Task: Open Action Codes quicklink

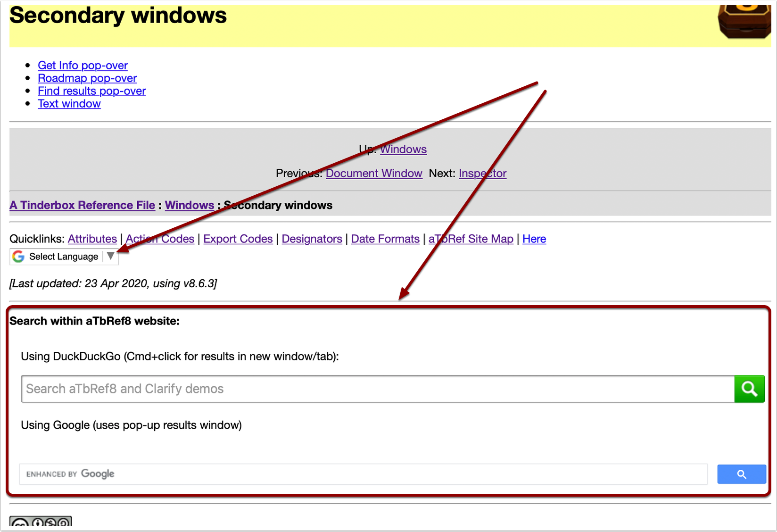Action: [x=160, y=239]
